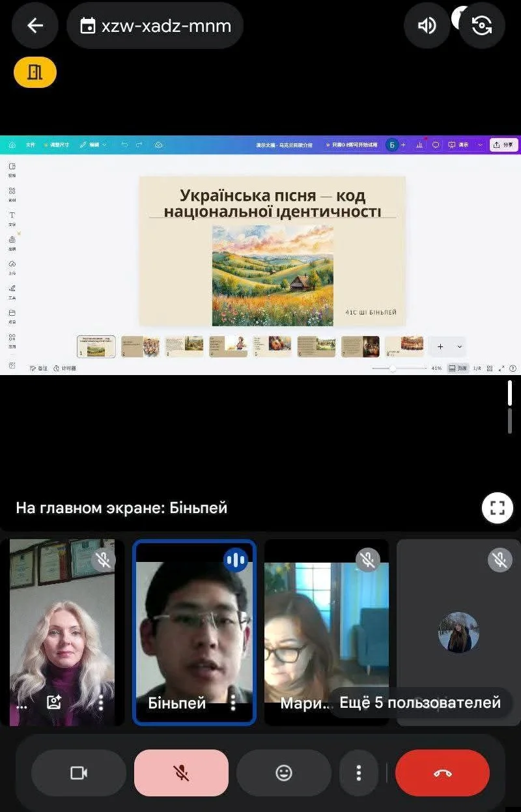The height and width of the screenshot is (812, 521).
Task: Tap the background effects icon on first tile
Action: point(53,702)
